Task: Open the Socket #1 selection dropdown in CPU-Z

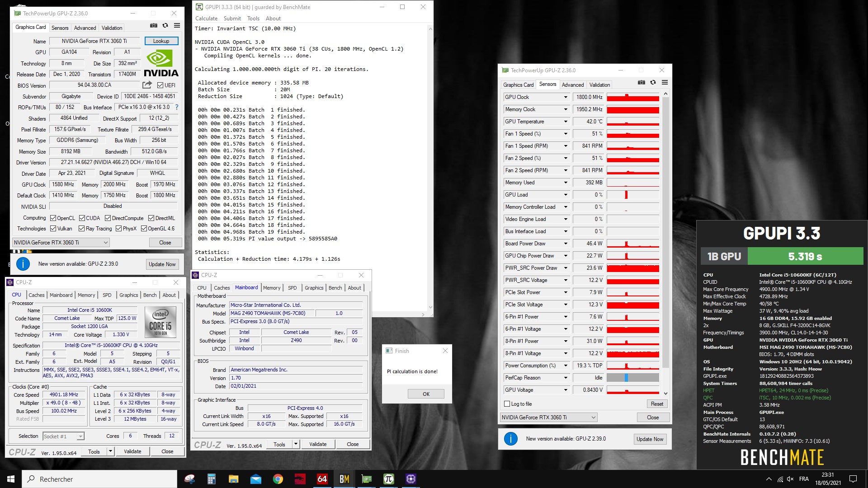Action: point(64,436)
